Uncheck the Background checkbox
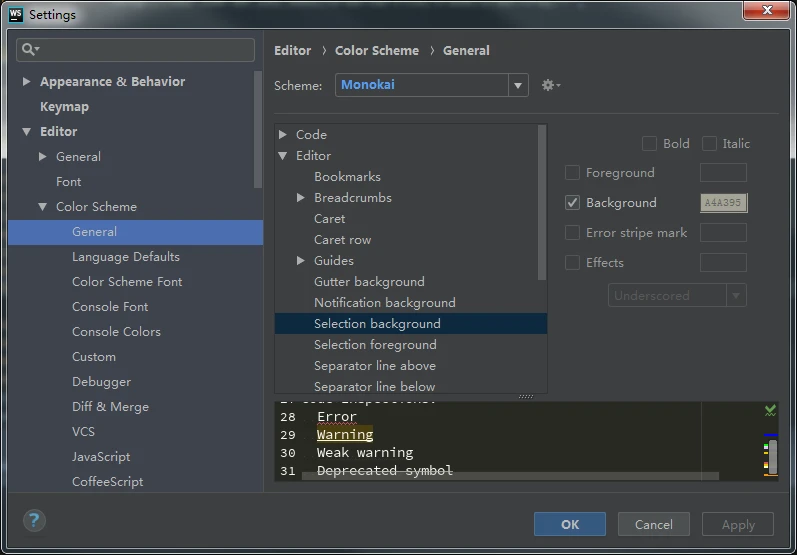The height and width of the screenshot is (555, 797). click(573, 203)
